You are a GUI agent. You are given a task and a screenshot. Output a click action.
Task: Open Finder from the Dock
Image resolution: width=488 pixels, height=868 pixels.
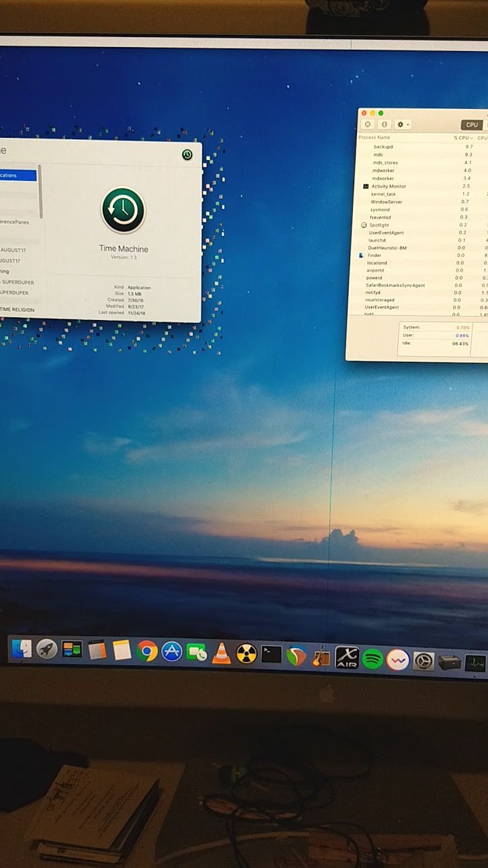(x=21, y=649)
